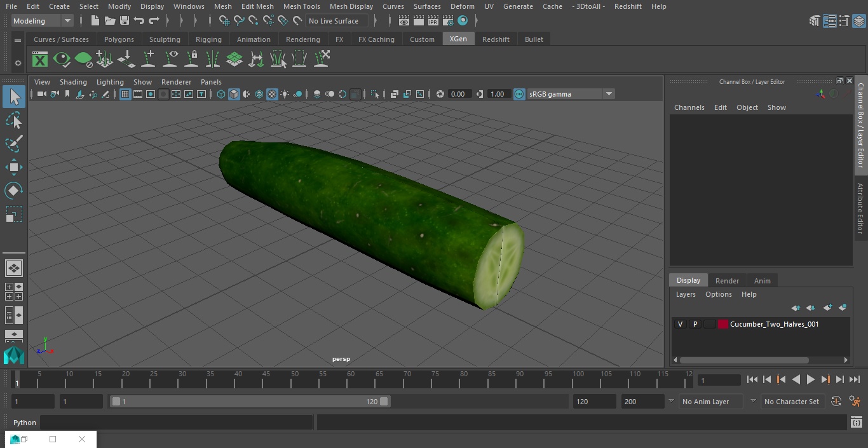Click the XGen preview eye icon

pos(62,60)
